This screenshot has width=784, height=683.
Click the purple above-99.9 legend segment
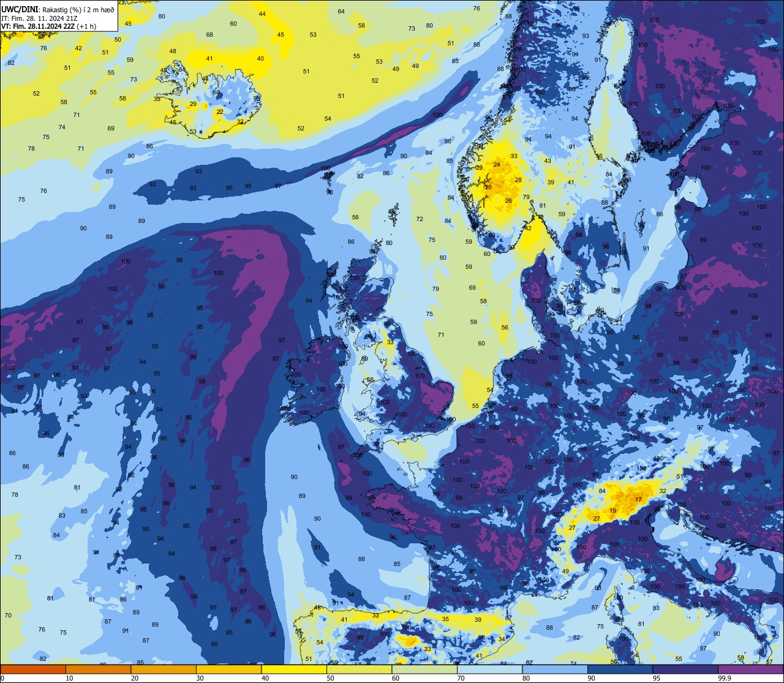pyautogui.click(x=750, y=670)
